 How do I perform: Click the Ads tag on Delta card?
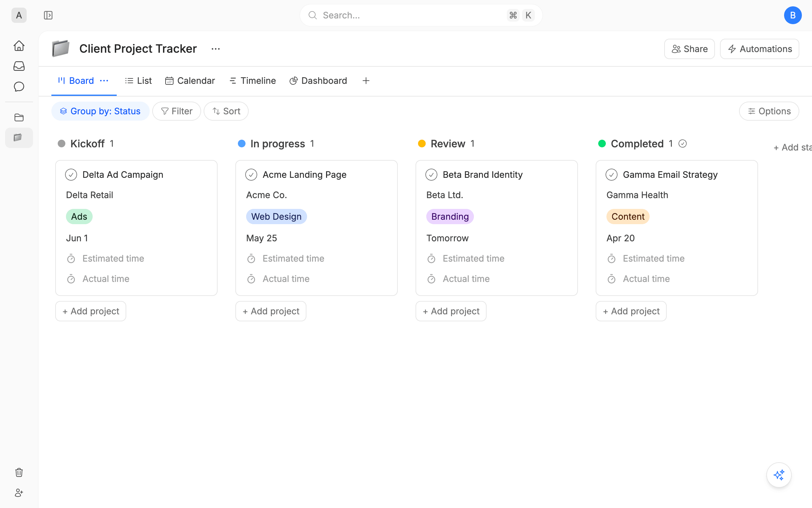click(79, 217)
